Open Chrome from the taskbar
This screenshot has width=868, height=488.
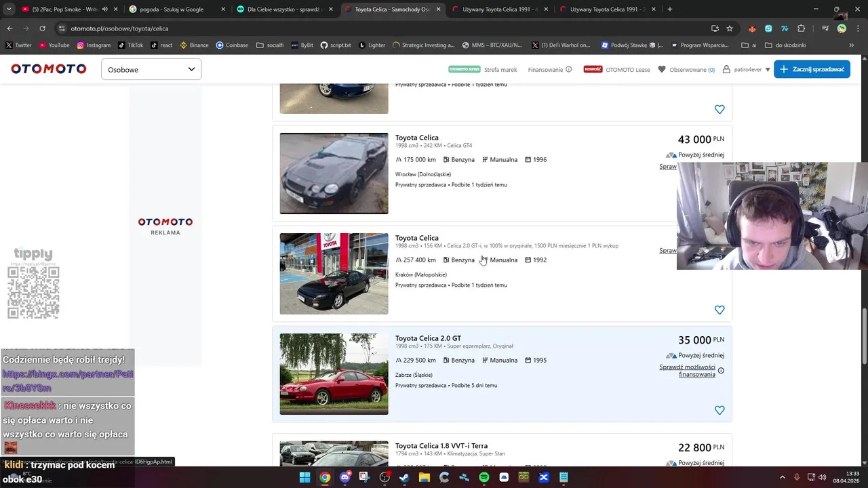tap(325, 477)
